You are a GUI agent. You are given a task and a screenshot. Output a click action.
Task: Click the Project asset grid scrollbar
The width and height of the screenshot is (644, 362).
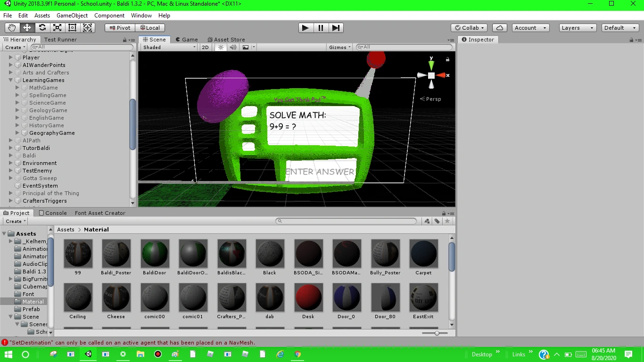pyautogui.click(x=452, y=257)
